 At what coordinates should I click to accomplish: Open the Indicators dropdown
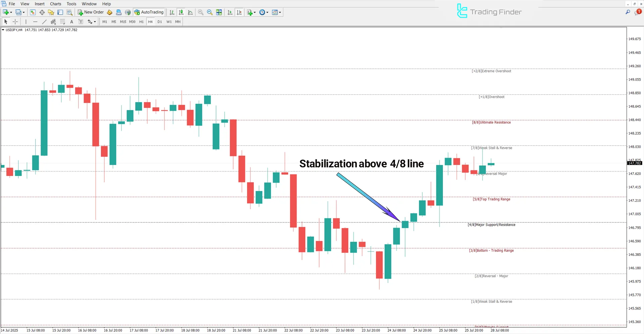tap(251, 12)
